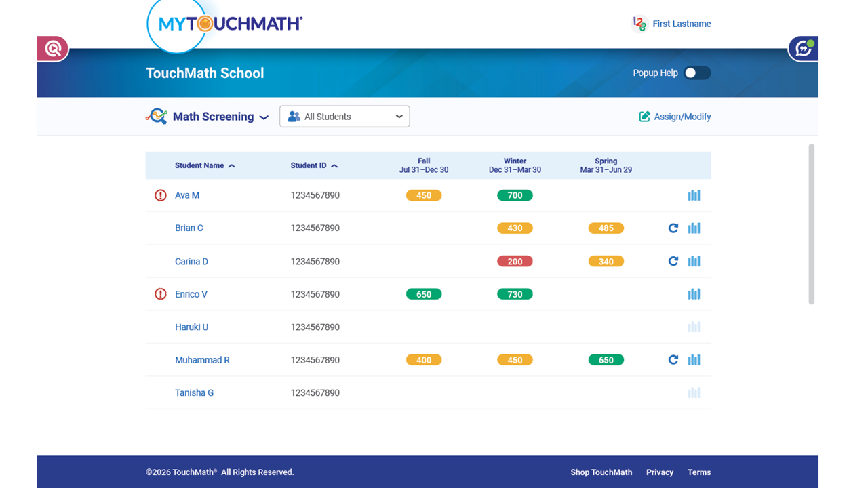Open student Muhammad R
Screen dimensions: 868x488
202,360
